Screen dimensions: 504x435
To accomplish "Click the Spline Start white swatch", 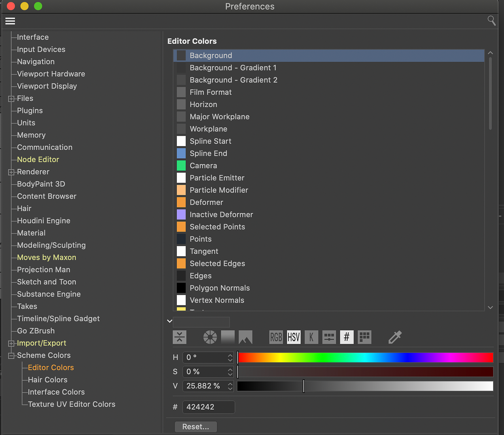I will click(x=181, y=141).
